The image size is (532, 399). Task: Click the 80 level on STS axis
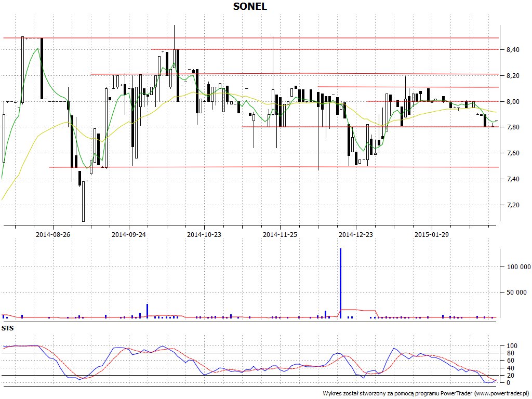point(510,353)
